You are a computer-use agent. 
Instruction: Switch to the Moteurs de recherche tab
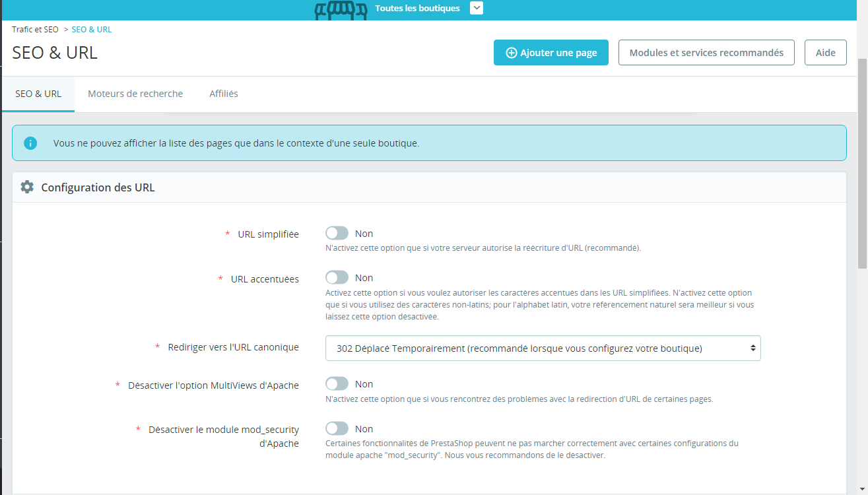pos(135,94)
